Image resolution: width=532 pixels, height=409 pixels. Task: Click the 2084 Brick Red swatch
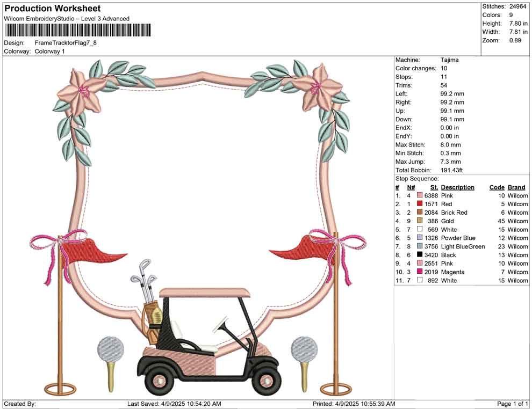(x=420, y=213)
